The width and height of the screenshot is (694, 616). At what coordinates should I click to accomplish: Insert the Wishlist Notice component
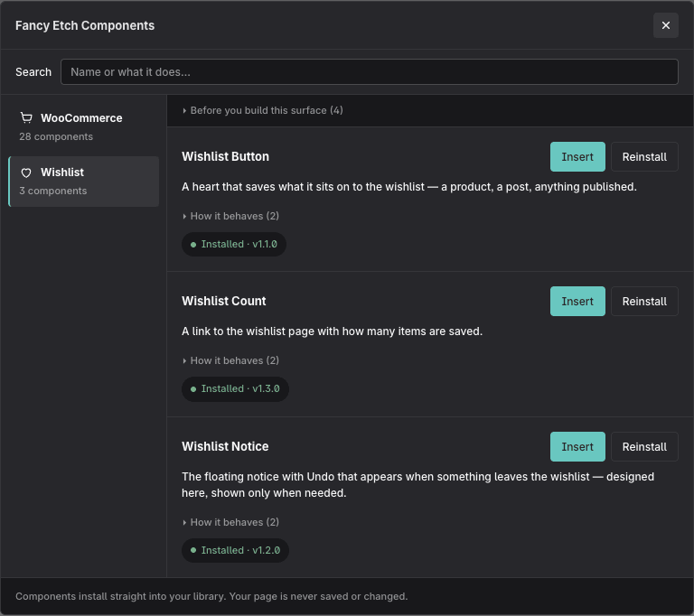pyautogui.click(x=577, y=446)
